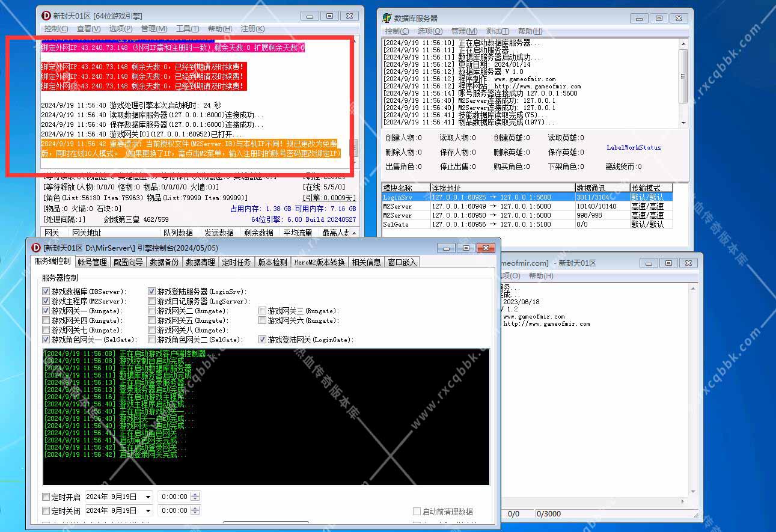Click the red D icon in the 64位游戏引擎 title bar
Screen dimensions: 776x532
pyautogui.click(x=46, y=16)
